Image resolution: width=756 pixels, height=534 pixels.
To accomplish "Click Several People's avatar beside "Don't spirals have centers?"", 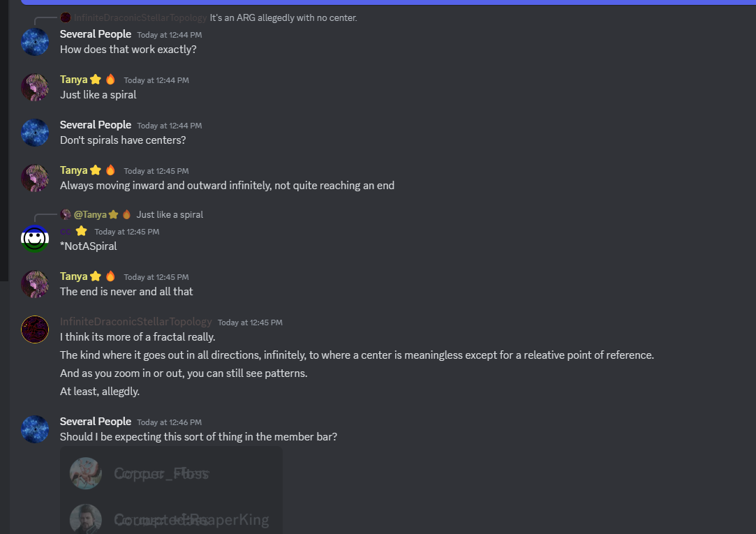I will (35, 133).
